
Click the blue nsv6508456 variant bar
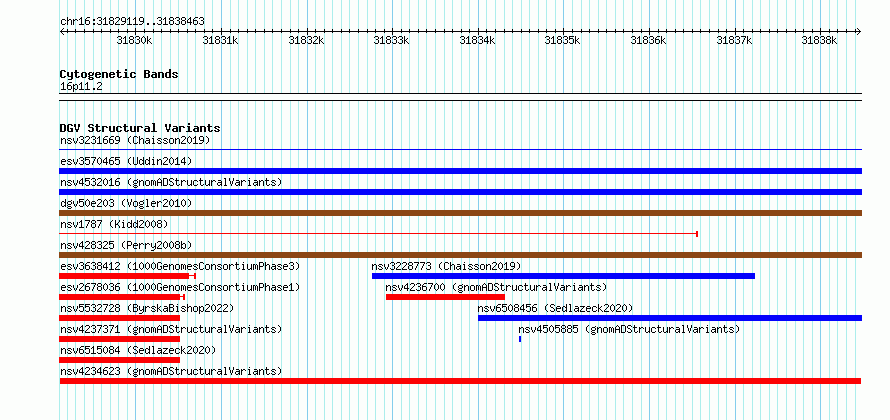click(x=670, y=318)
